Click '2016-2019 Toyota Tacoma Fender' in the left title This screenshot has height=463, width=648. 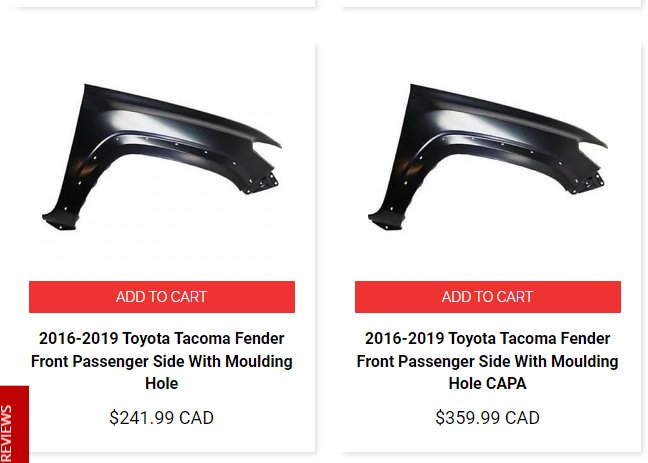pyautogui.click(x=162, y=339)
